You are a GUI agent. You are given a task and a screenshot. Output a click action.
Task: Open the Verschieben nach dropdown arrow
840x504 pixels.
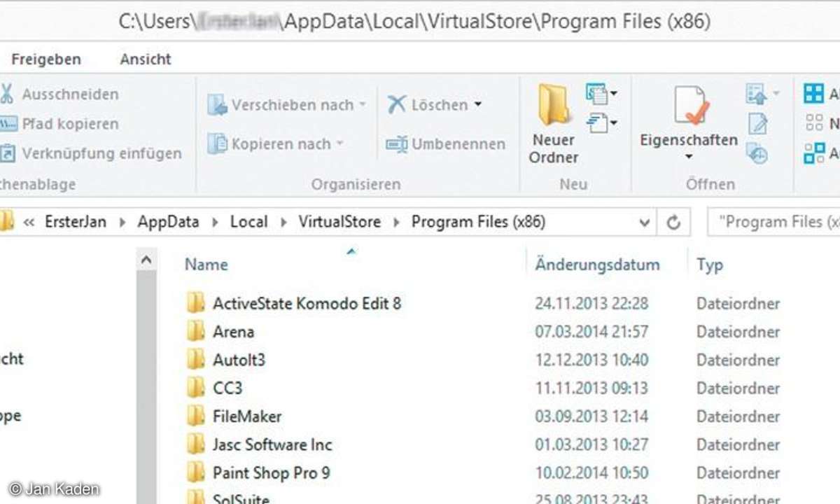pyautogui.click(x=362, y=105)
